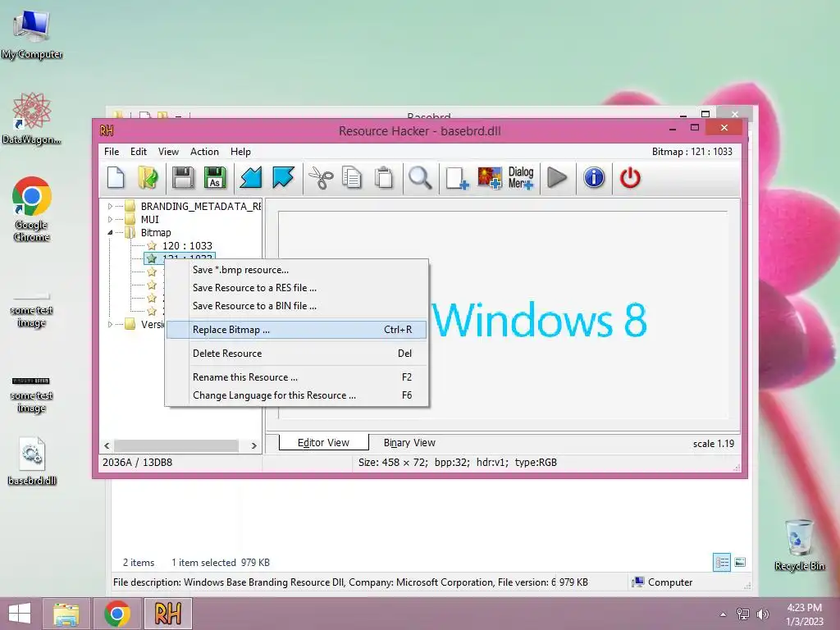840x630 pixels.
Task: Click Resource Hacker taskbar button
Action: (167, 614)
